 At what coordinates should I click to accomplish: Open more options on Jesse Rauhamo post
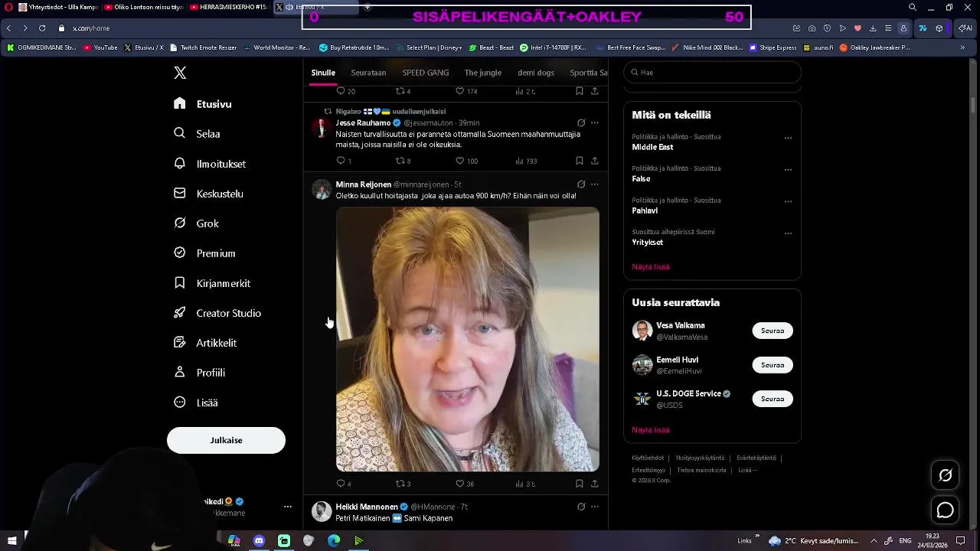[x=595, y=122]
